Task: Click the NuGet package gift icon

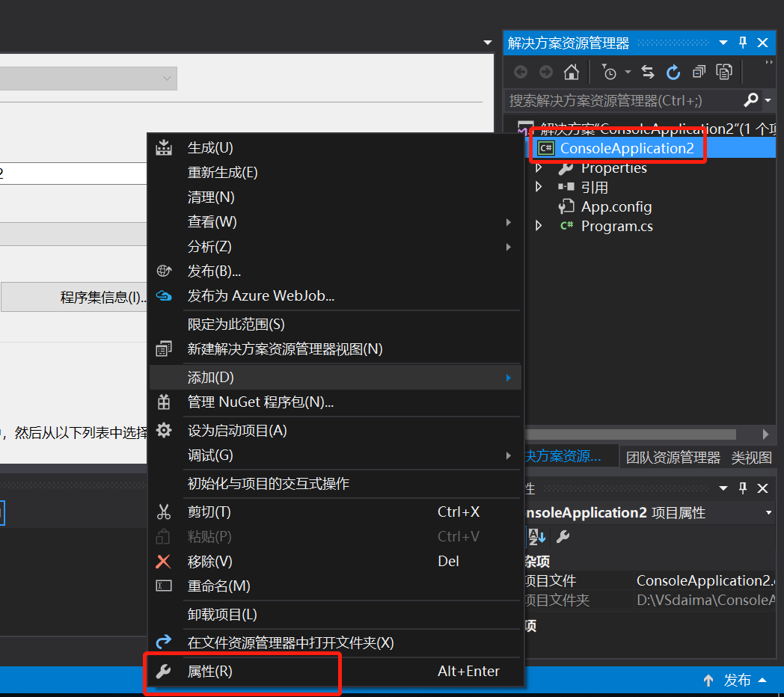Action: click(x=164, y=402)
